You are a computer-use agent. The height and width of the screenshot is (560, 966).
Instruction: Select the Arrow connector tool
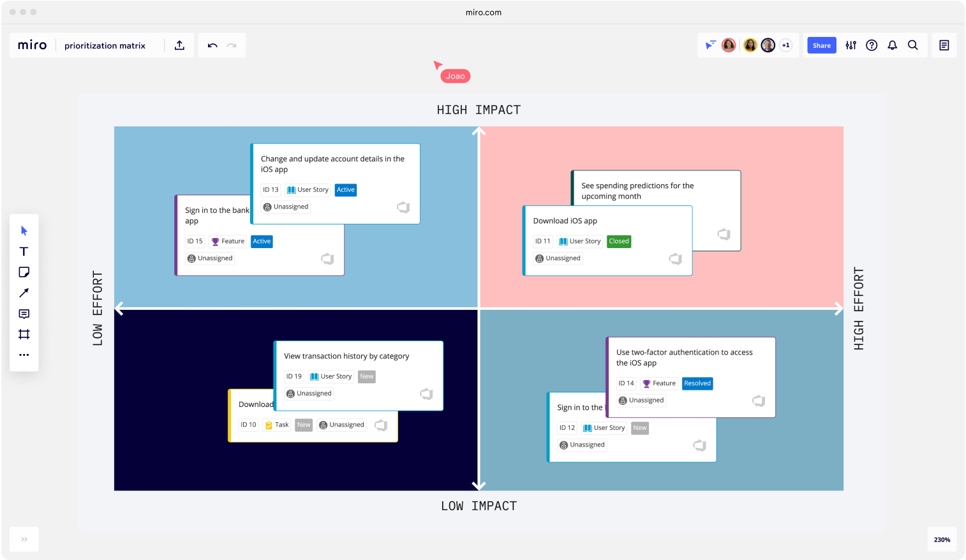(x=24, y=293)
